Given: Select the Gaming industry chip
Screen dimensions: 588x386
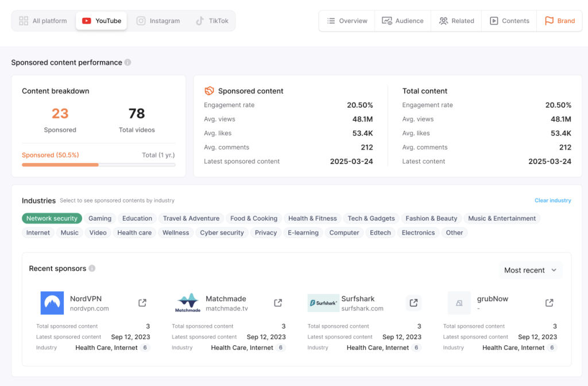Looking at the screenshot, I should coord(100,219).
